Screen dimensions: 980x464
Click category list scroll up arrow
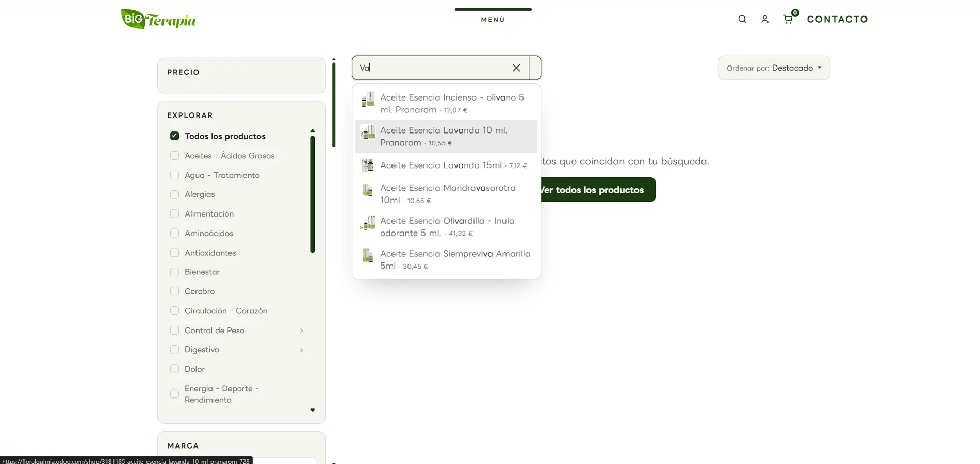[x=312, y=131]
